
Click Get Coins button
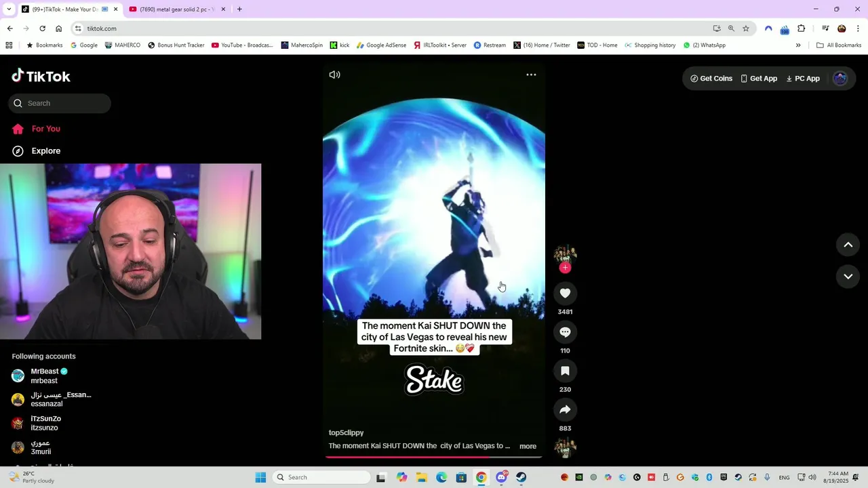click(x=711, y=79)
